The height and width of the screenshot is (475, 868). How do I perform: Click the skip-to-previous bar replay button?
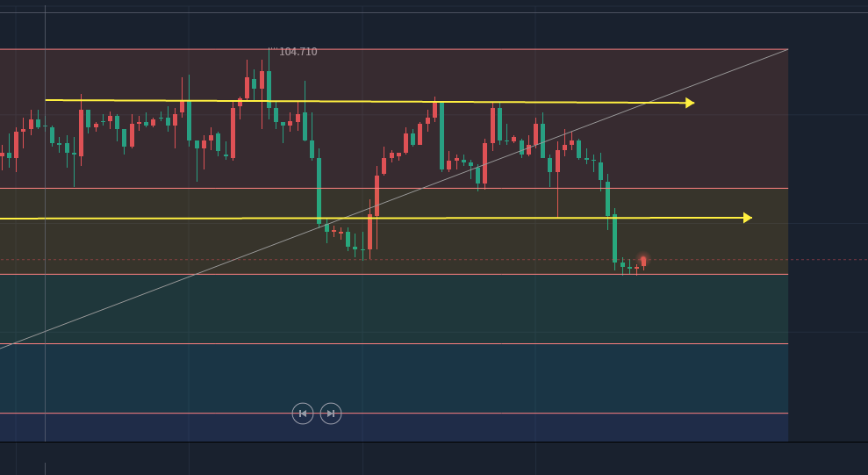(x=303, y=414)
